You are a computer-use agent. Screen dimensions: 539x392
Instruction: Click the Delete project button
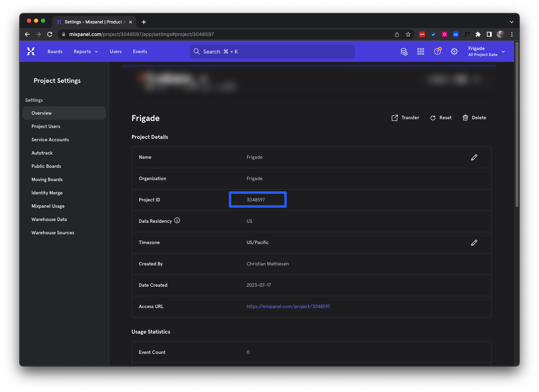pyautogui.click(x=474, y=118)
